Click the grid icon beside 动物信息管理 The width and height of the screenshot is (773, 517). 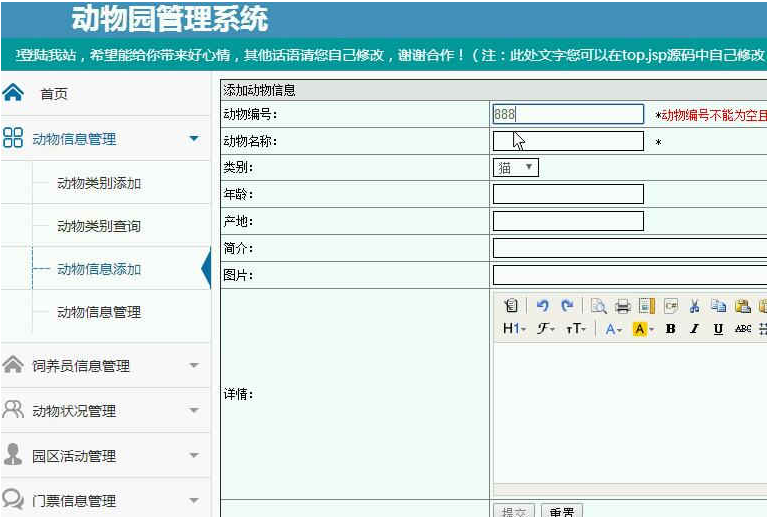pyautogui.click(x=13, y=138)
